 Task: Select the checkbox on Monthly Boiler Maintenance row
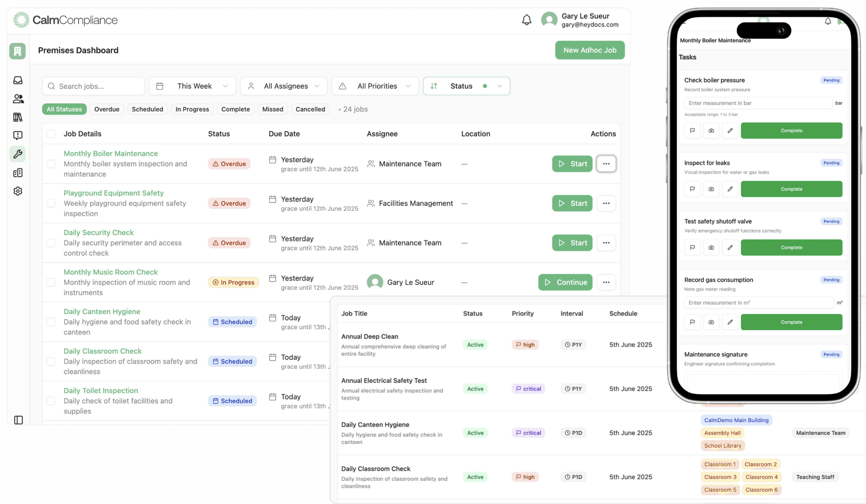click(51, 164)
